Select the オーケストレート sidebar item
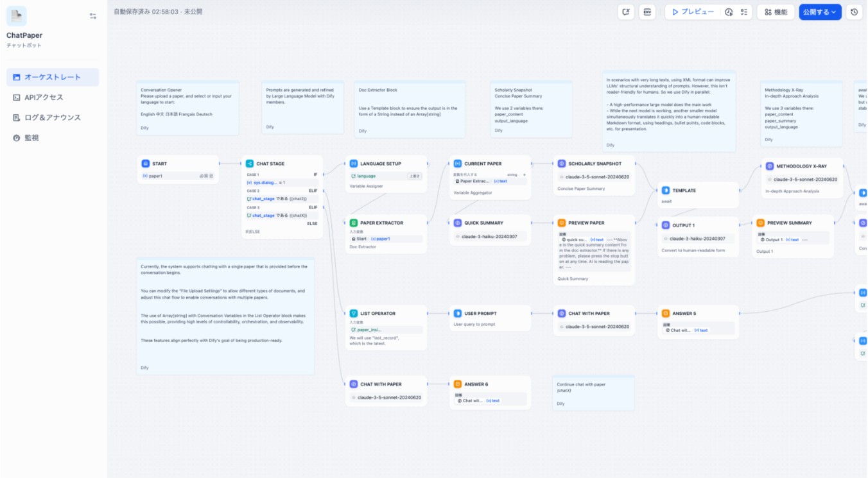Screen dimensions: 868x478 (x=53, y=77)
